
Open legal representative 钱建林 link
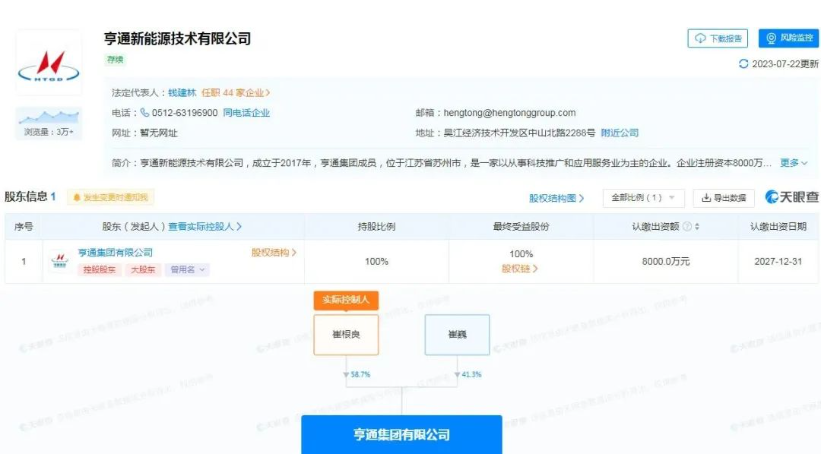tap(182, 92)
